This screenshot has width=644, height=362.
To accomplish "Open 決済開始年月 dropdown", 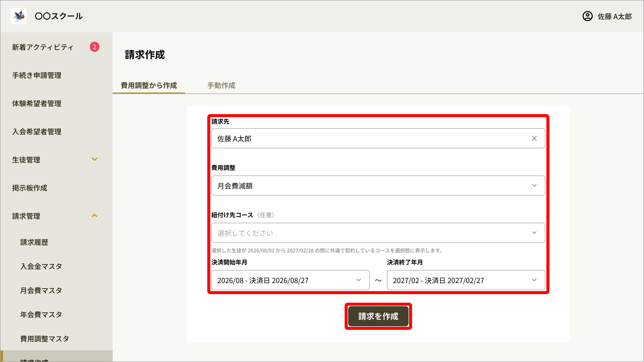I will point(290,280).
